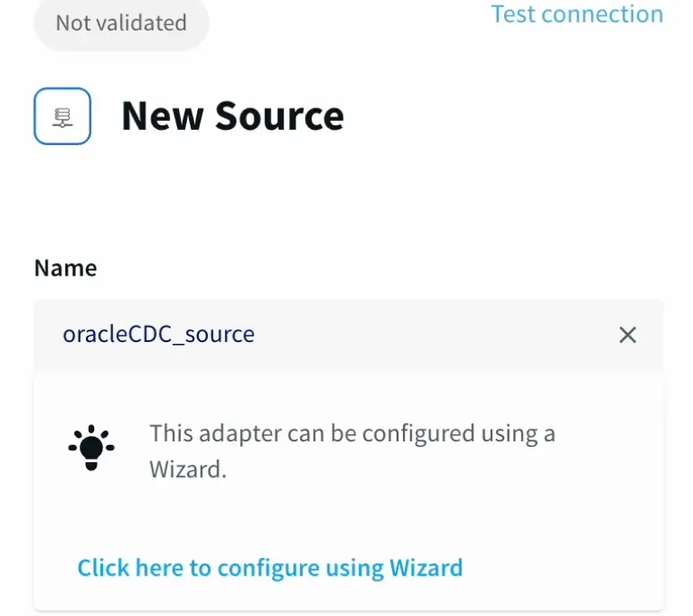Focus the Name input containing oracleCDC_source

click(x=322, y=335)
